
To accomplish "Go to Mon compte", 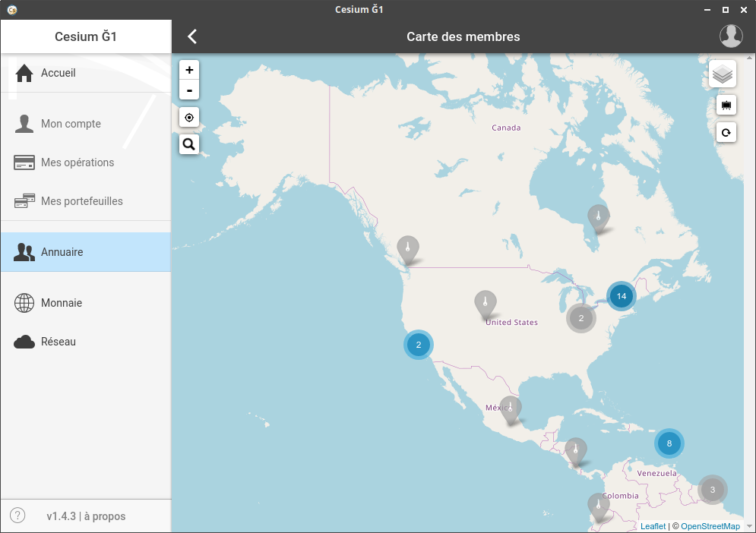I will [86, 124].
